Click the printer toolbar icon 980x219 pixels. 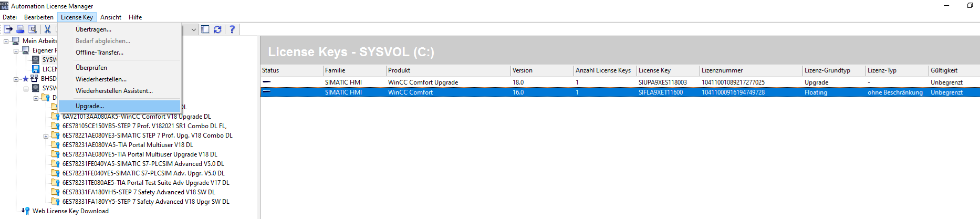click(x=20, y=29)
